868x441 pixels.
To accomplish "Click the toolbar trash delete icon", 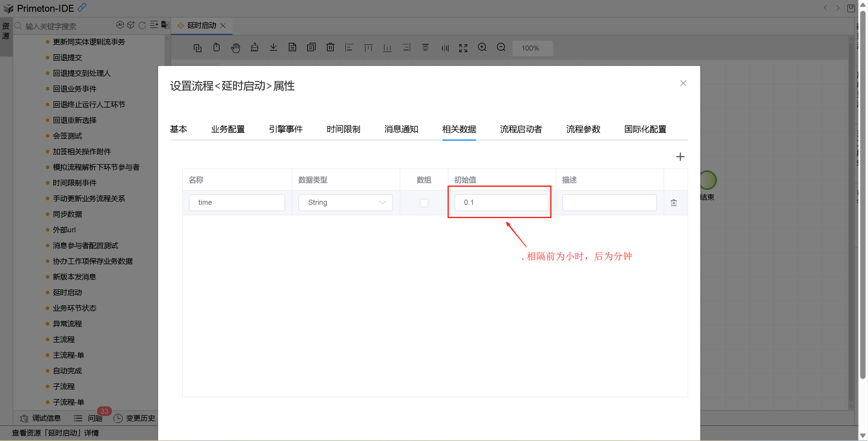I will pos(330,48).
